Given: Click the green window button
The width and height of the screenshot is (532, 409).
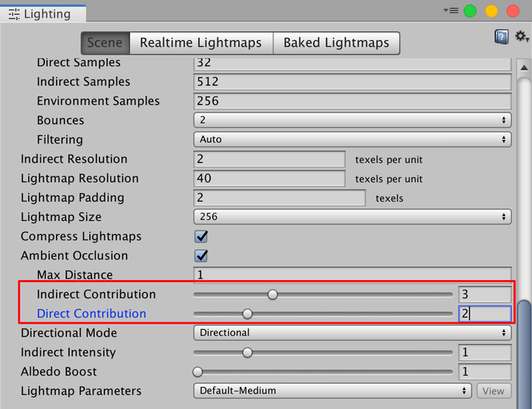Looking at the screenshot, I should click(x=470, y=11).
